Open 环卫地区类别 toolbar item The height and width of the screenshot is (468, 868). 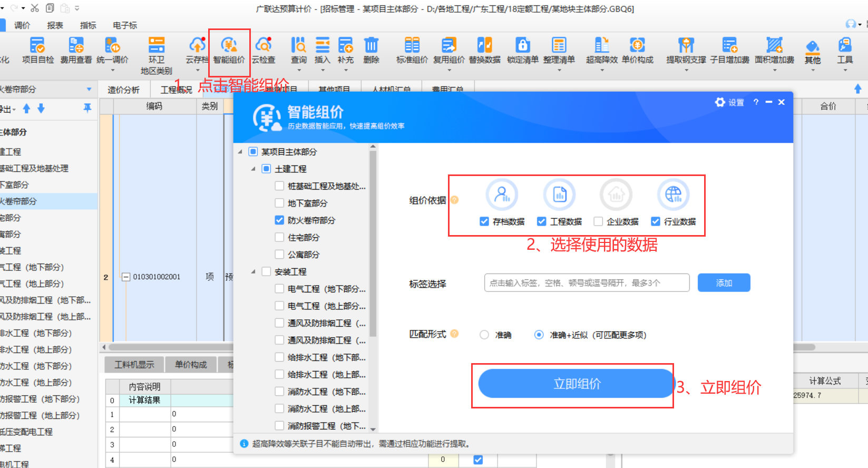point(156,55)
